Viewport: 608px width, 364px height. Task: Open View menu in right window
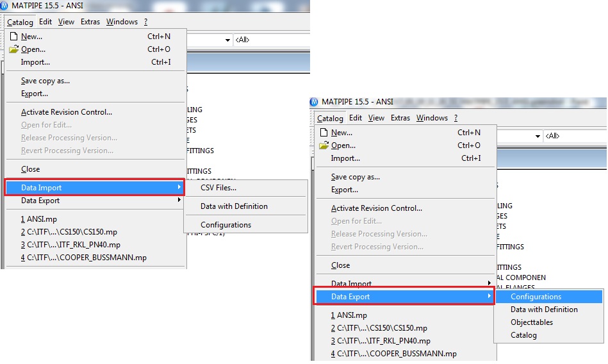[376, 118]
